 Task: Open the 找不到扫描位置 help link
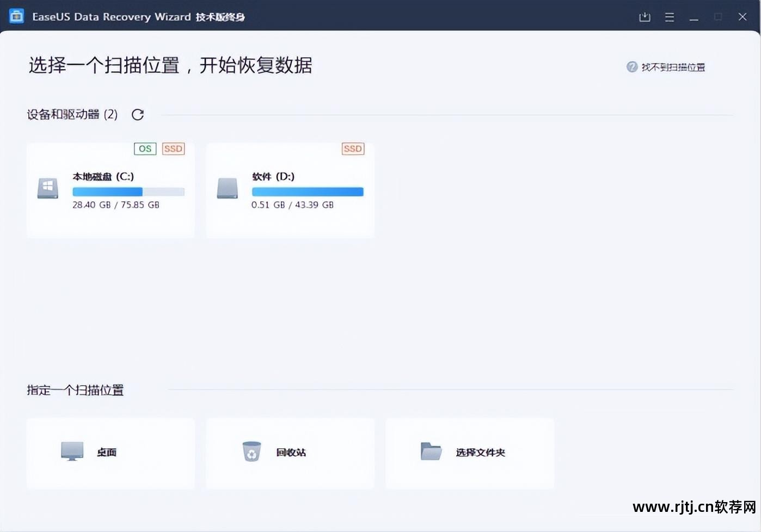click(x=673, y=67)
